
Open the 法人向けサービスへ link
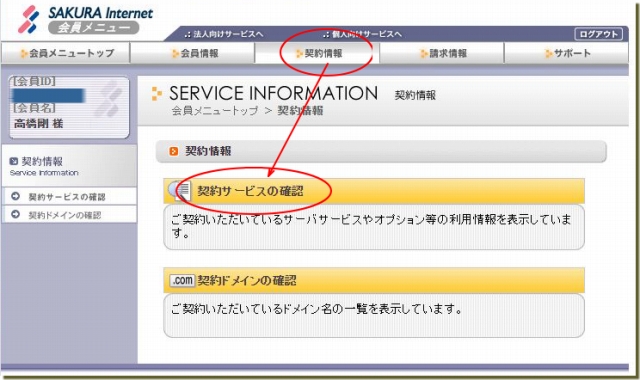224,34
